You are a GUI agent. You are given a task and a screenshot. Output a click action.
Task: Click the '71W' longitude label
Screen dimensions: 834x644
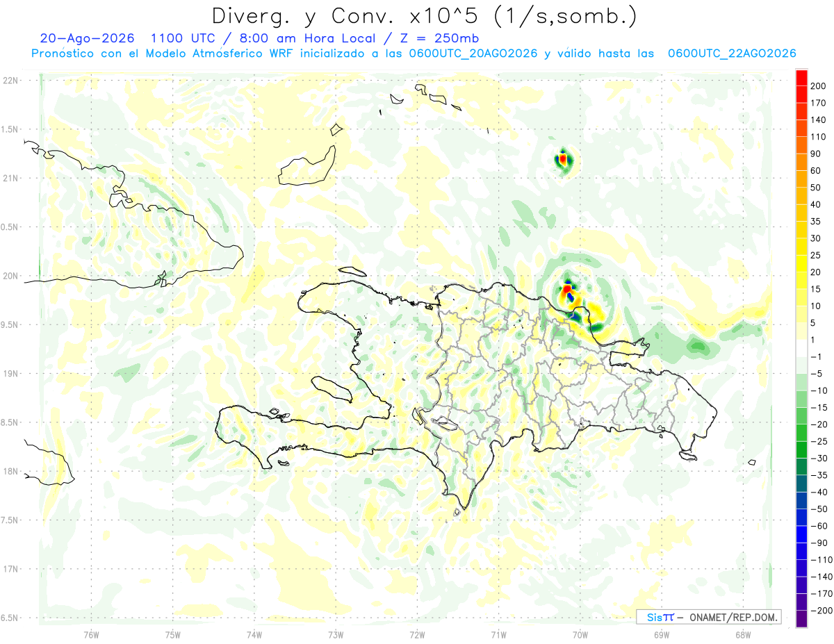(498, 636)
